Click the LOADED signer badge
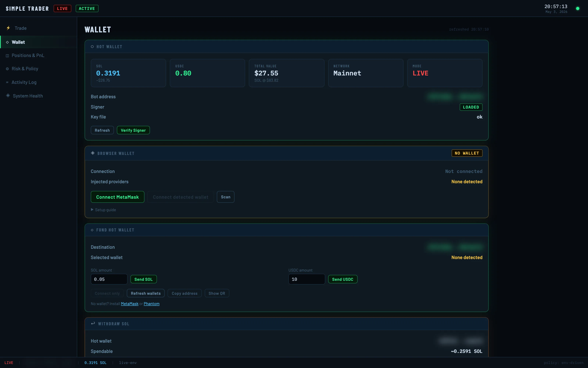The width and height of the screenshot is (588, 368). tap(471, 107)
